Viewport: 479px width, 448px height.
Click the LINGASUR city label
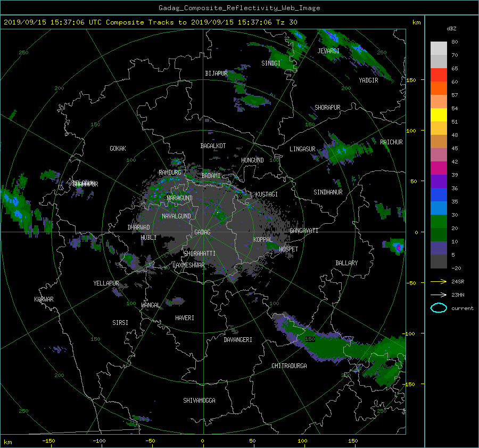click(x=302, y=149)
